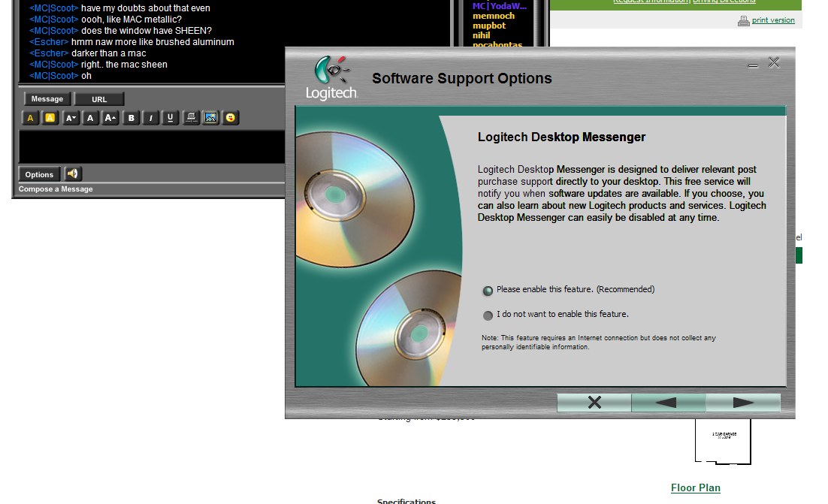Screen dimensions: 828x504
Task: Cancel setup with the X button at bottom
Action: click(594, 403)
